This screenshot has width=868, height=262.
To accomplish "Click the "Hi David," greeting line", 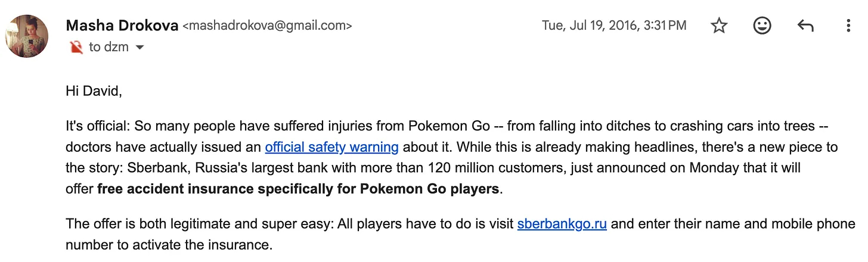I will click(94, 92).
